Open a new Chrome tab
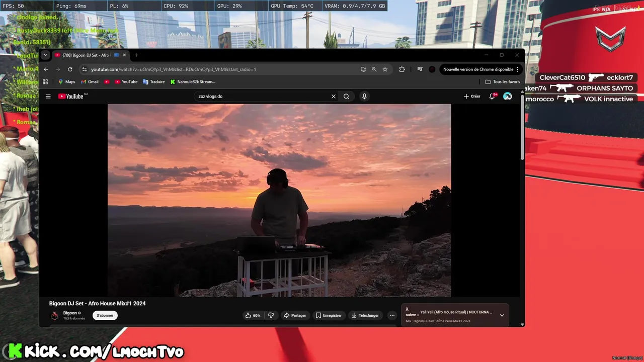The width and height of the screenshot is (644, 362). (x=136, y=55)
